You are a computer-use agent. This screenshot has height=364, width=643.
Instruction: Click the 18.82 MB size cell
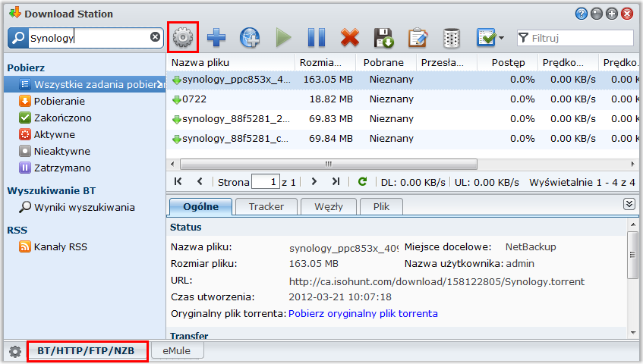[330, 99]
